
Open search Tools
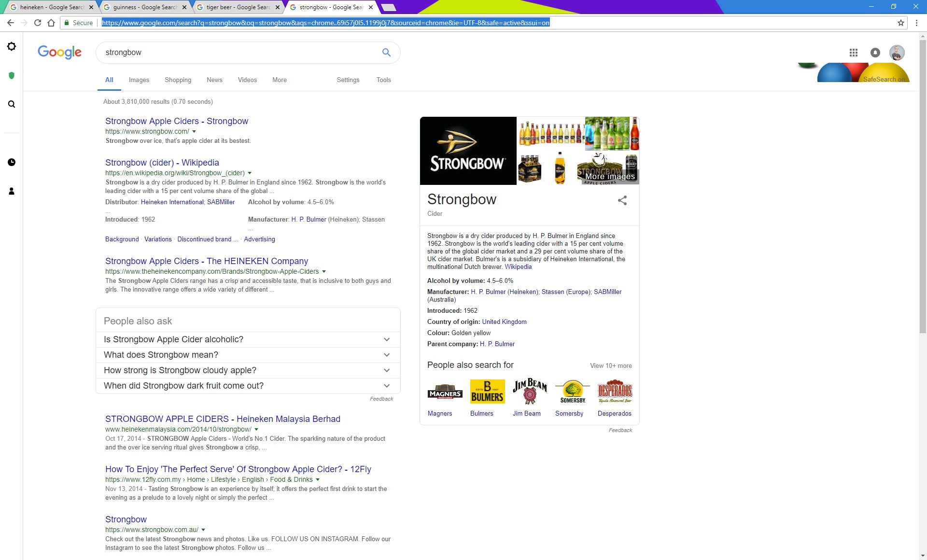click(384, 80)
